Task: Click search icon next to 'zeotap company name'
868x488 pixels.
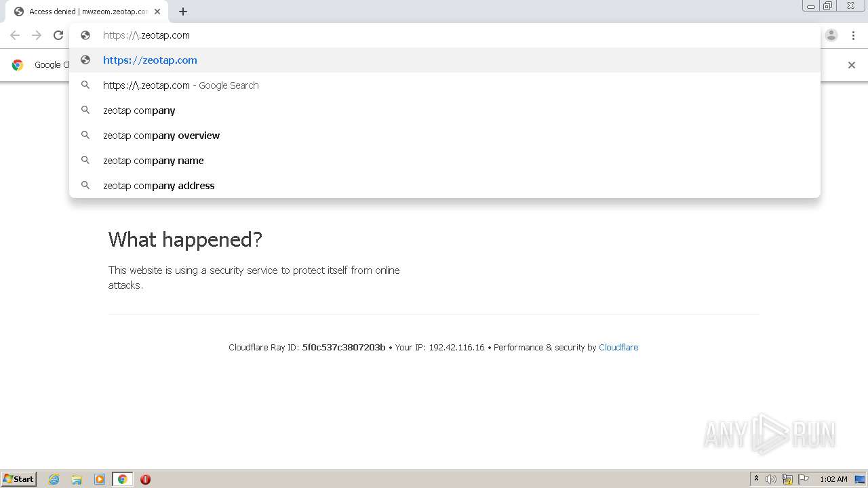Action: coord(85,160)
